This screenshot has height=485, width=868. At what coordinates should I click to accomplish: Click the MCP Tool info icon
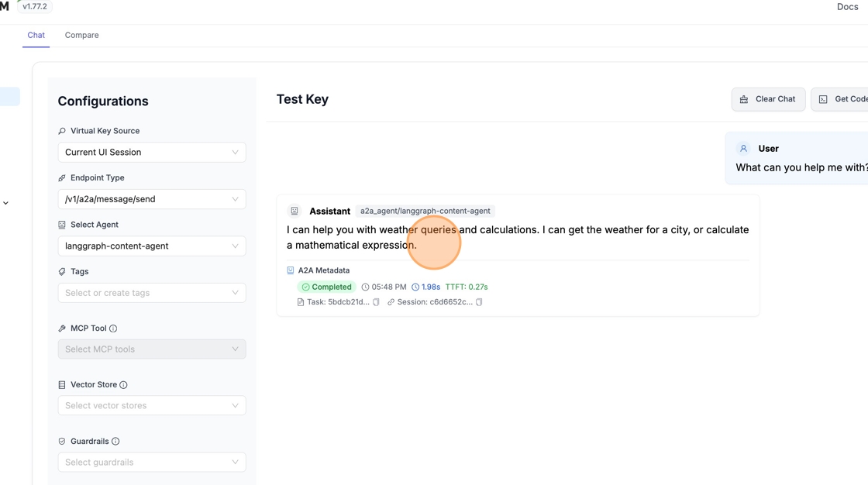coord(113,328)
